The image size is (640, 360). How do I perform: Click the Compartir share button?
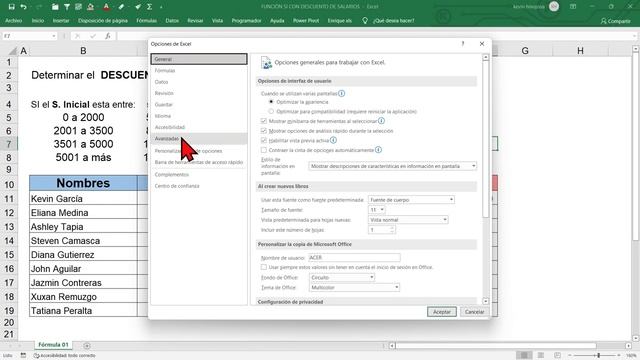click(x=616, y=21)
